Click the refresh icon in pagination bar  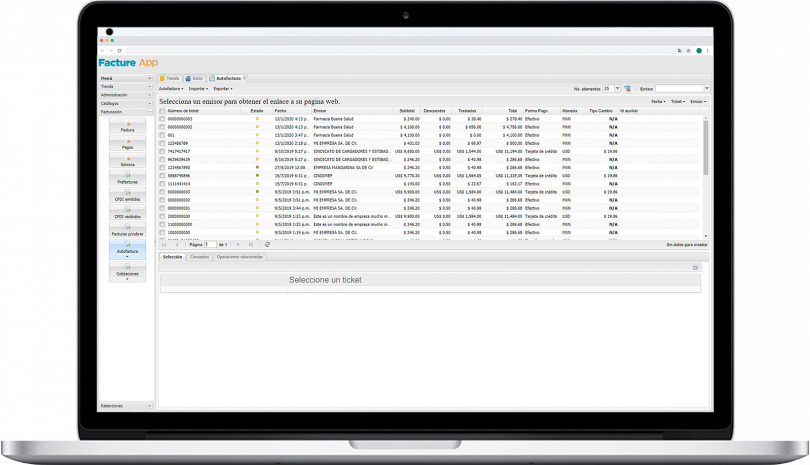[267, 244]
